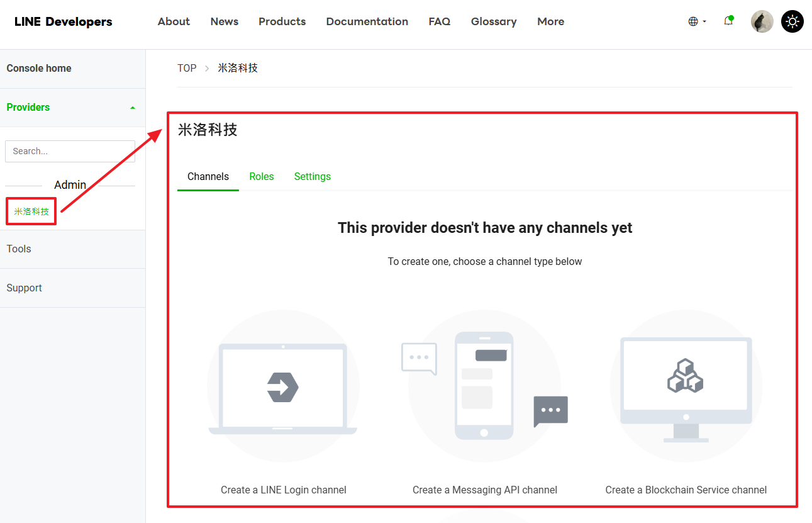Click the Messaging API phone icon
The width and height of the screenshot is (812, 523).
tap(484, 386)
